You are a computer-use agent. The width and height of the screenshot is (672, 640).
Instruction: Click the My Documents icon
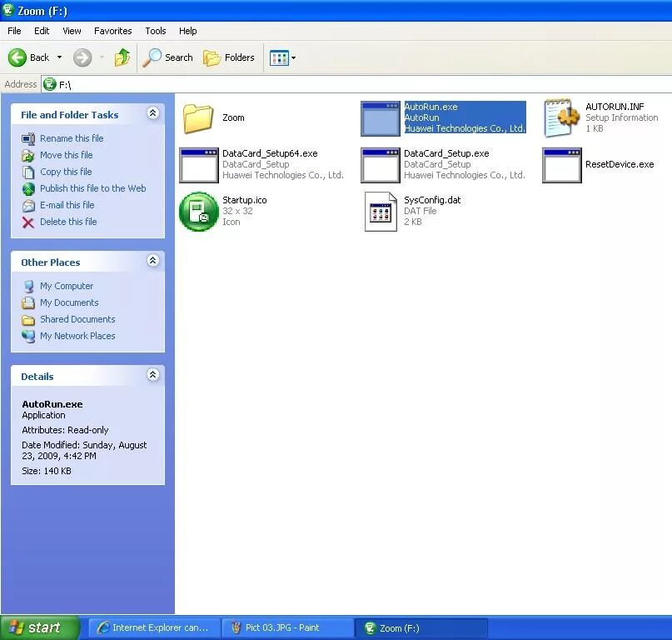[28, 302]
